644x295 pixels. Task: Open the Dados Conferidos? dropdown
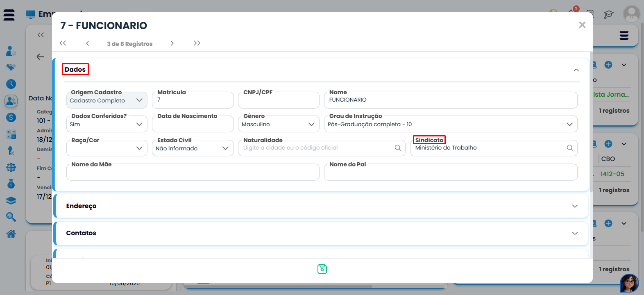coord(107,124)
